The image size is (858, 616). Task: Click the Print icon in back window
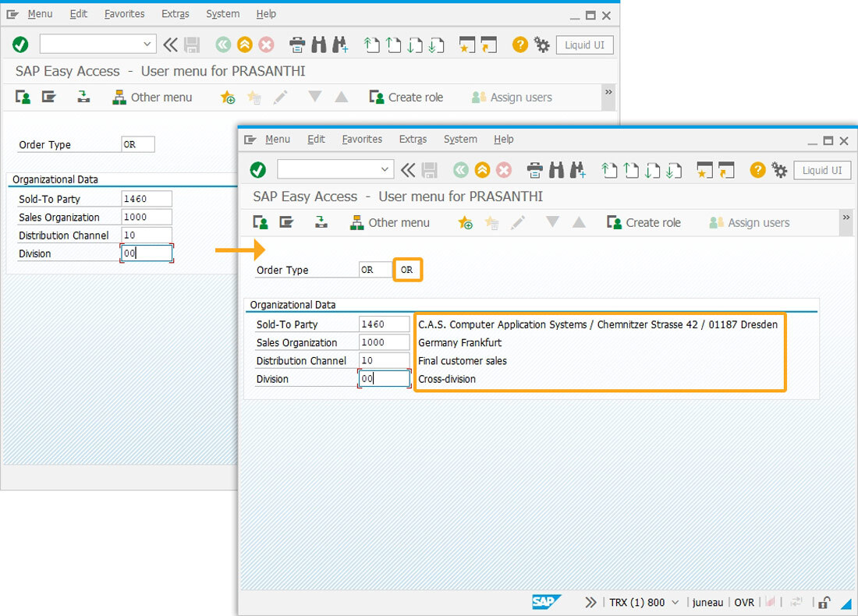pos(297,45)
